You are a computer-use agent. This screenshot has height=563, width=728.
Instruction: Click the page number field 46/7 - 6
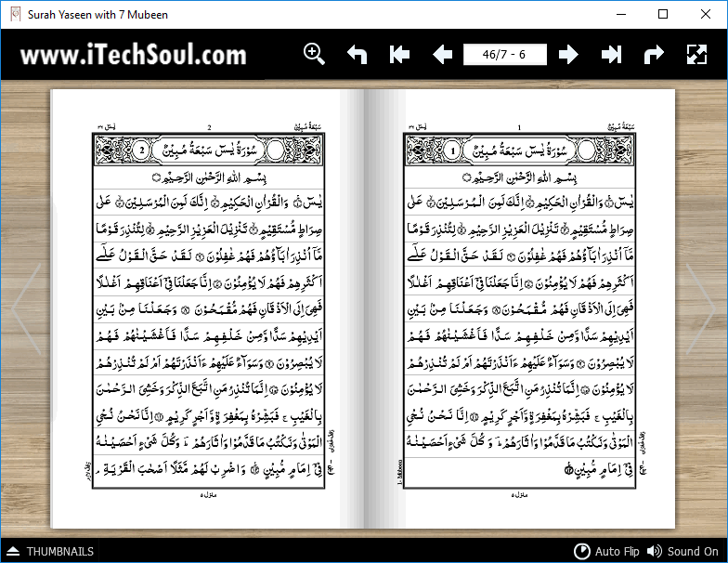(505, 54)
